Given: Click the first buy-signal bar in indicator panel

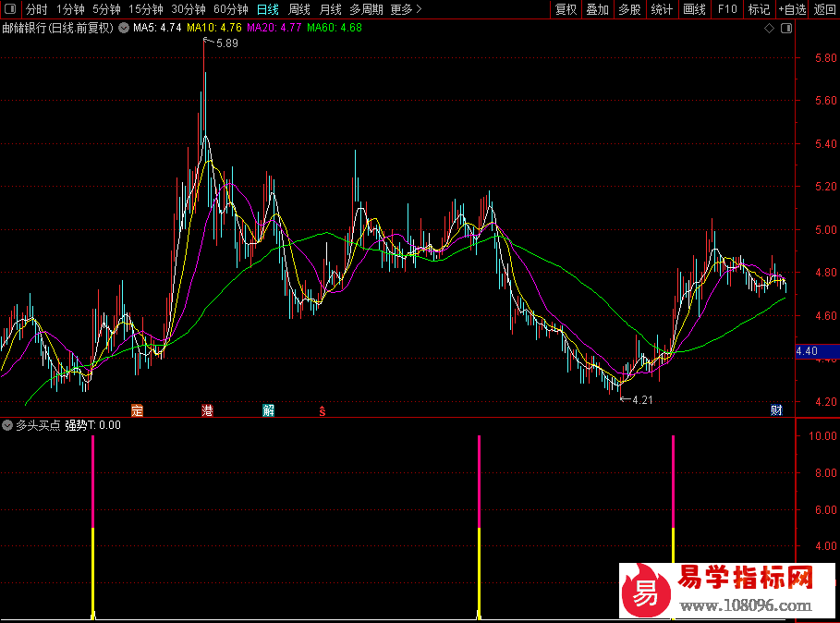Looking at the screenshot, I should click(93, 527).
